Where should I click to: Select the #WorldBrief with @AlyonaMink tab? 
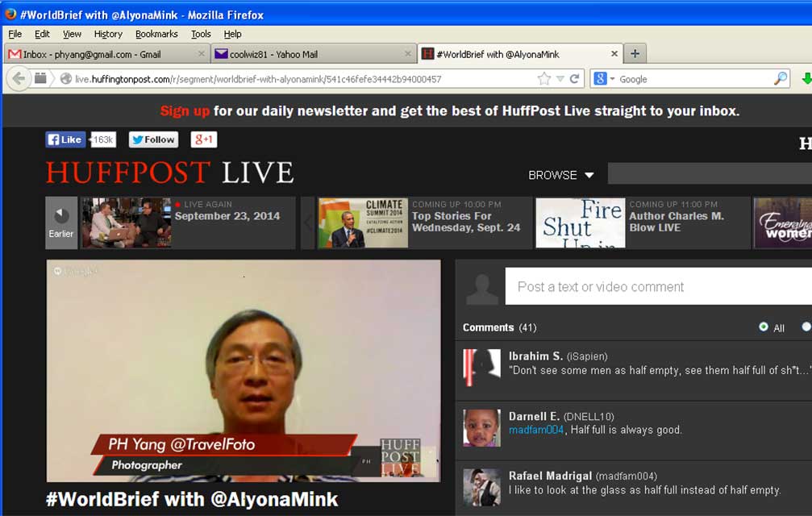point(520,54)
